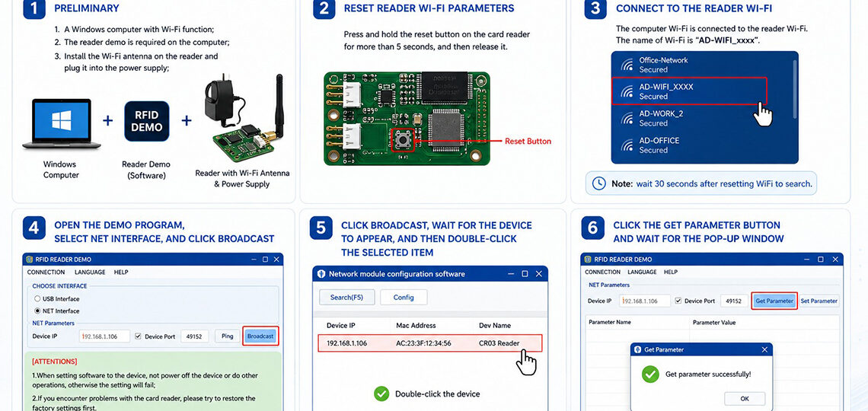
Task: Maximize the step 6 RFID READER DEMO window
Action: (820, 260)
